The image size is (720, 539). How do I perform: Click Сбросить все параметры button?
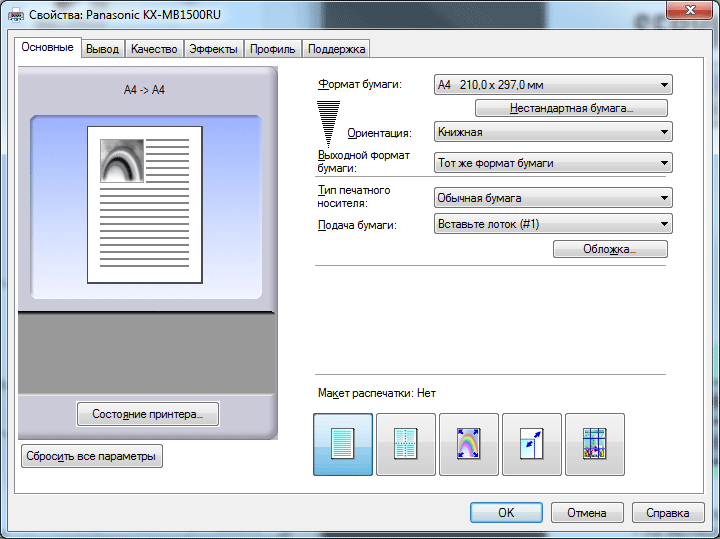coord(91,456)
